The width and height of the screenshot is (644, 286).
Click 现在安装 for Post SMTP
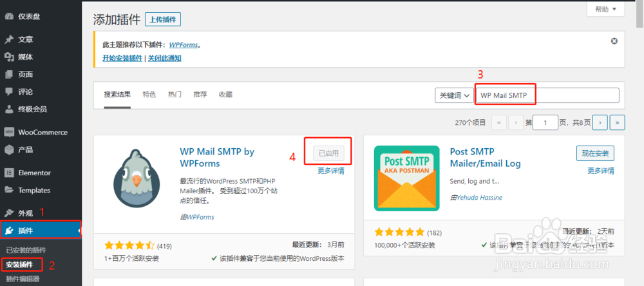click(x=595, y=153)
